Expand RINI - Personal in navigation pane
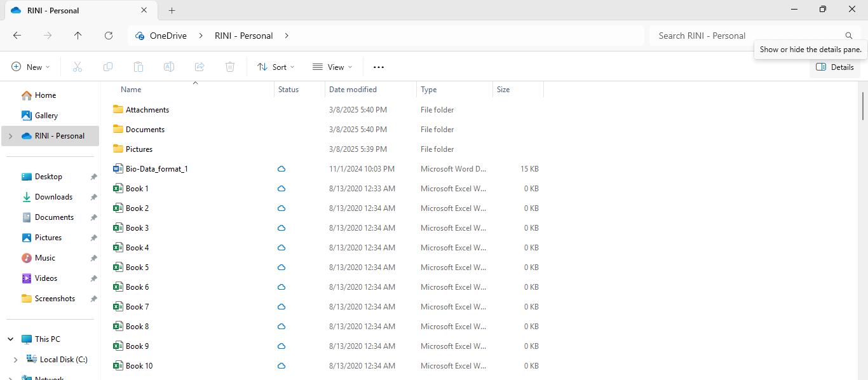The image size is (868, 380). [x=11, y=136]
